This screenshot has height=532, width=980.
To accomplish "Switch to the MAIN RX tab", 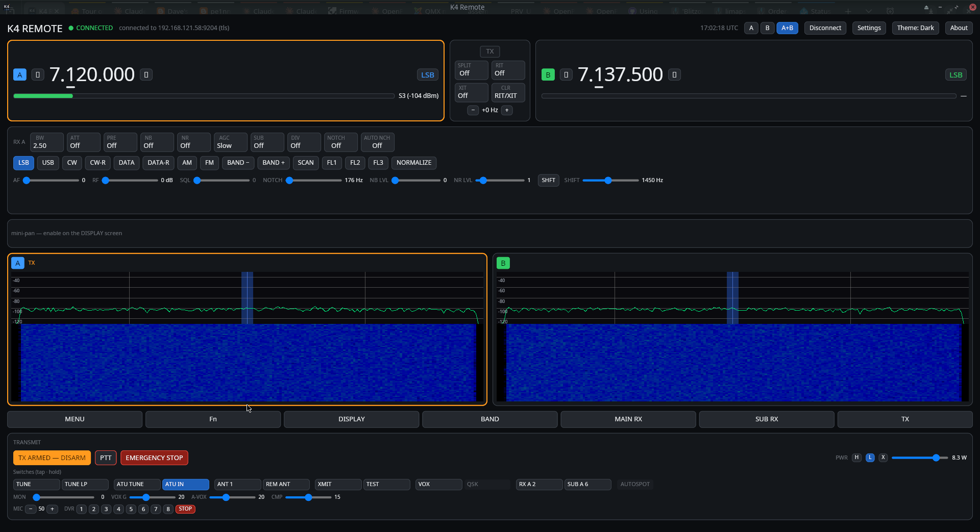I will (x=628, y=419).
